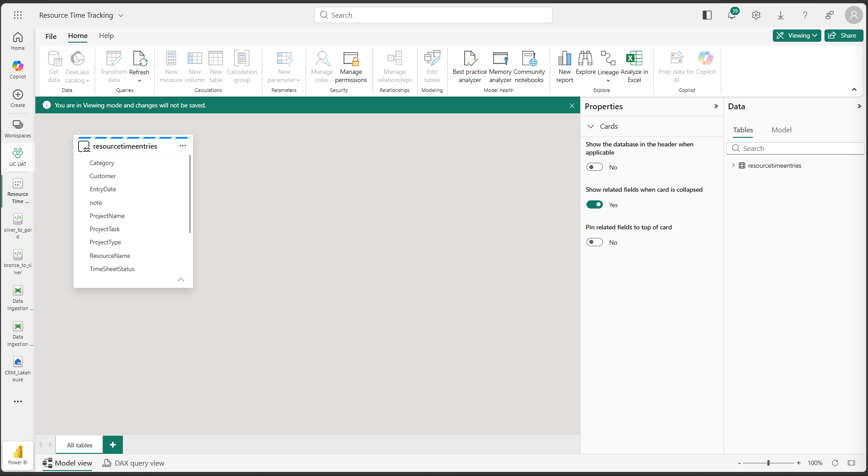Click Refresh in the Queries group
Screen dimensions: 868x476
(x=139, y=67)
